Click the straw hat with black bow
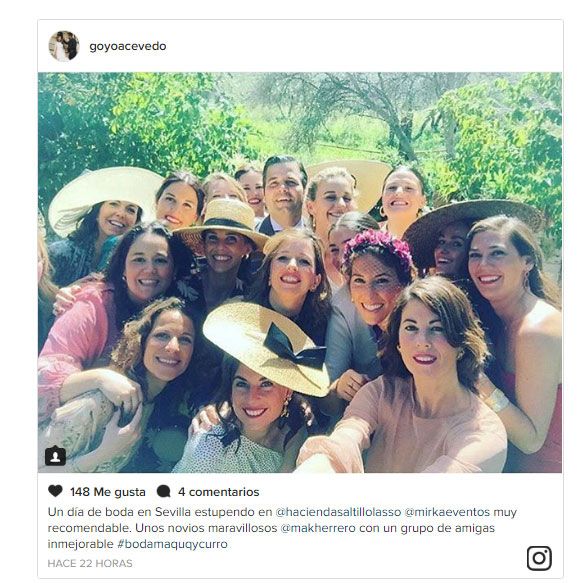This screenshot has height=583, width=588. [x=267, y=348]
